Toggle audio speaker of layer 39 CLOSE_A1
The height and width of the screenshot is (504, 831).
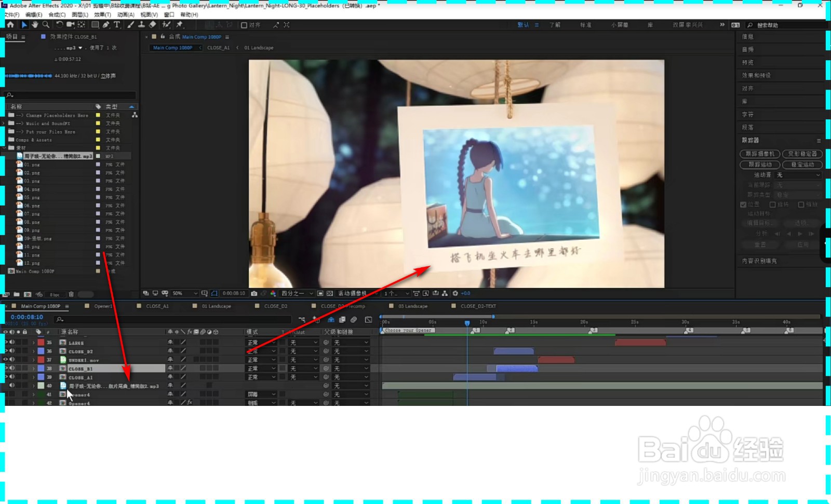pyautogui.click(x=12, y=377)
